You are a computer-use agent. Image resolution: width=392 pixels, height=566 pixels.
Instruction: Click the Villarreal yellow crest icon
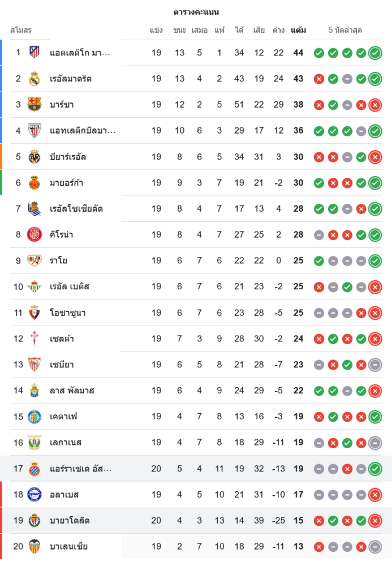coord(35,157)
